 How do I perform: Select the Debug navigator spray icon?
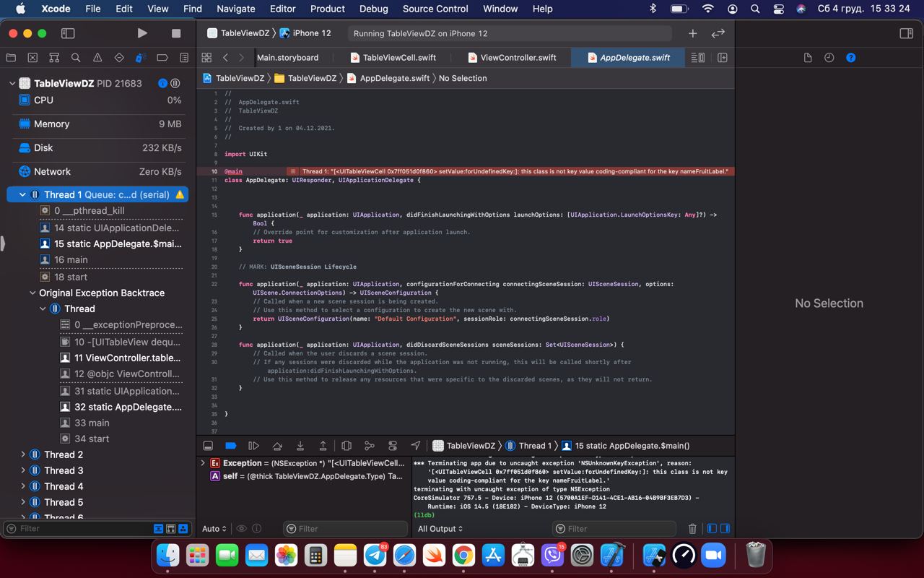[141, 58]
